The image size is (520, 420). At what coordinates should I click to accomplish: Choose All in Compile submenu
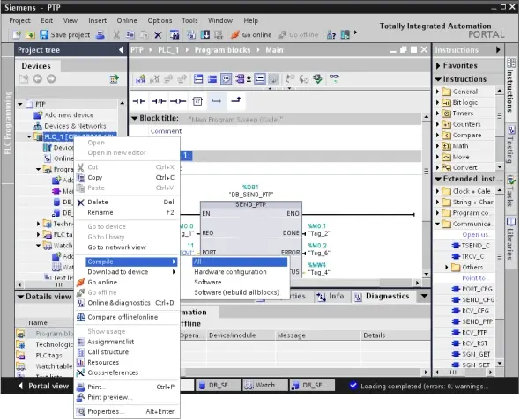[x=240, y=262]
